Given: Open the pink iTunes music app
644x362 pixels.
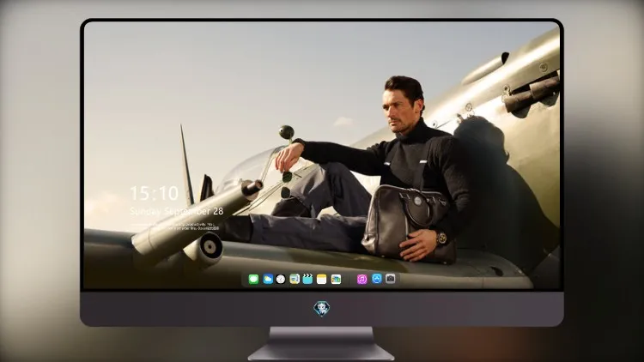Looking at the screenshot, I should click(361, 280).
